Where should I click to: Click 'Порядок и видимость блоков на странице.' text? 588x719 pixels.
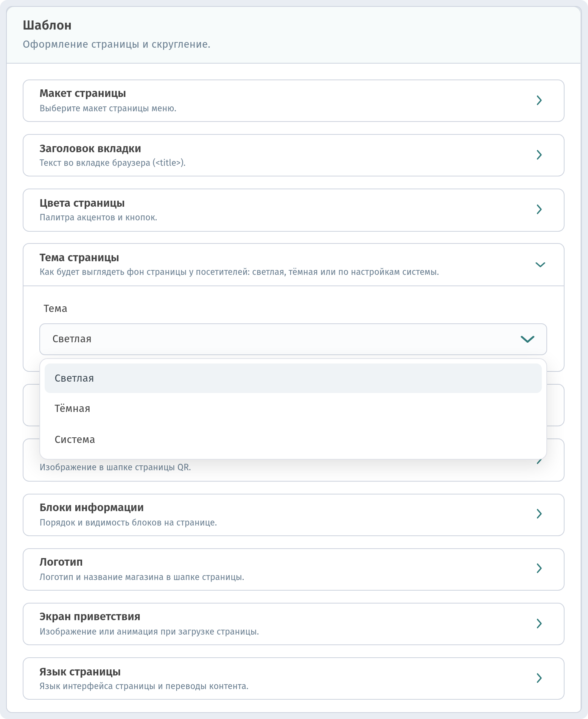tap(128, 522)
